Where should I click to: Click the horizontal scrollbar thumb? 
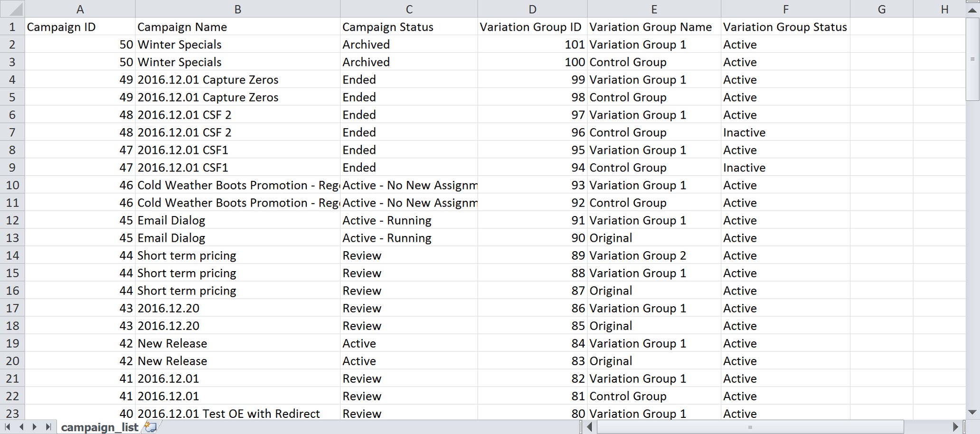coord(750,427)
